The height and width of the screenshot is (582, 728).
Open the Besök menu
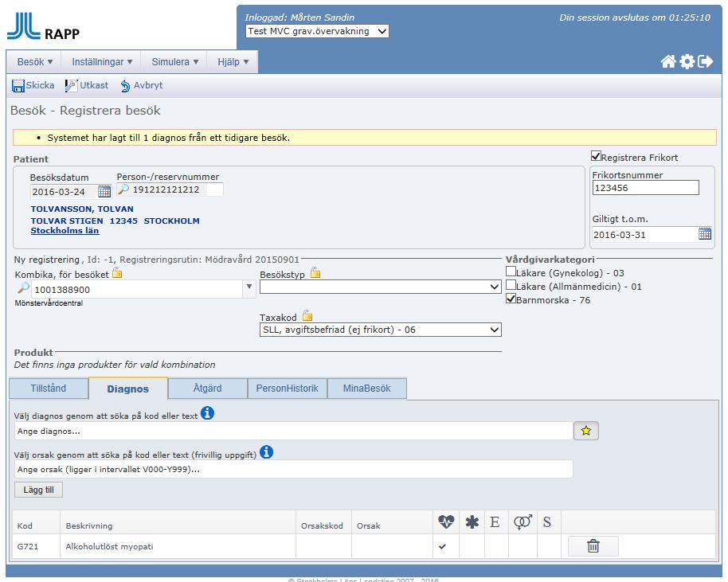[x=35, y=62]
